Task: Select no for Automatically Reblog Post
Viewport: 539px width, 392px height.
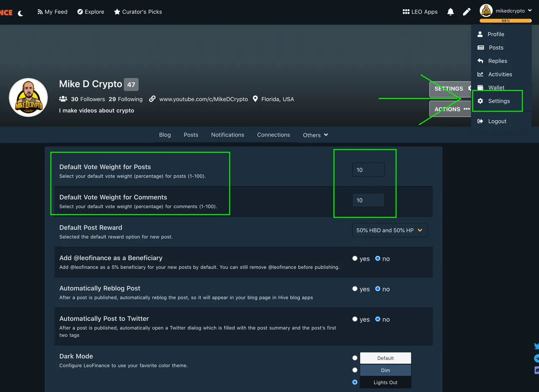Action: coord(378,289)
